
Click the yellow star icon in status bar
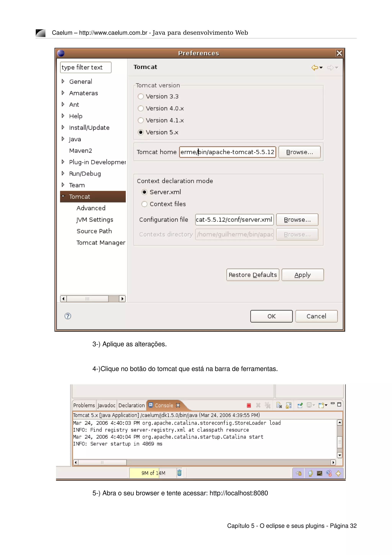point(338,473)
